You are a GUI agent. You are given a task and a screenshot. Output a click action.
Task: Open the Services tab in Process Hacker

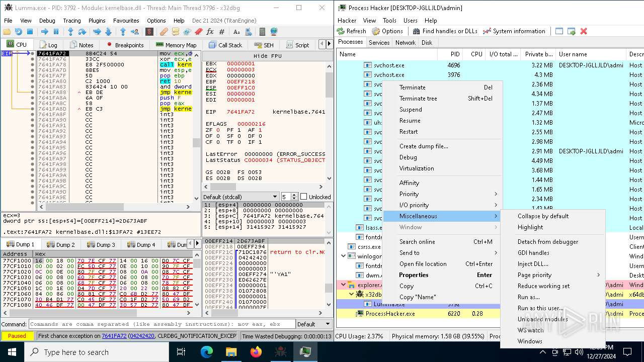pyautogui.click(x=379, y=43)
